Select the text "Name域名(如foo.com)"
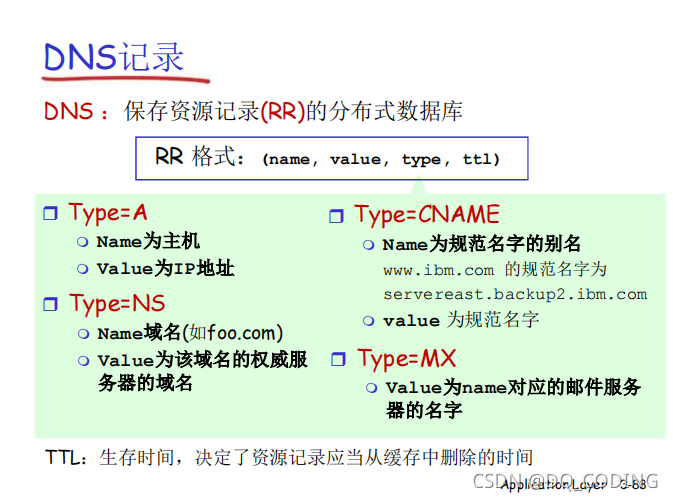673x502 pixels. (190, 333)
